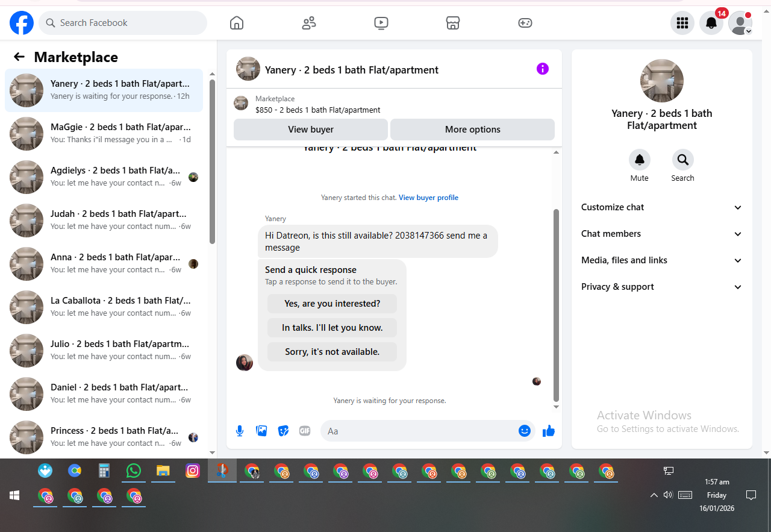
Task: Expand the Chat members section
Action: [662, 234]
